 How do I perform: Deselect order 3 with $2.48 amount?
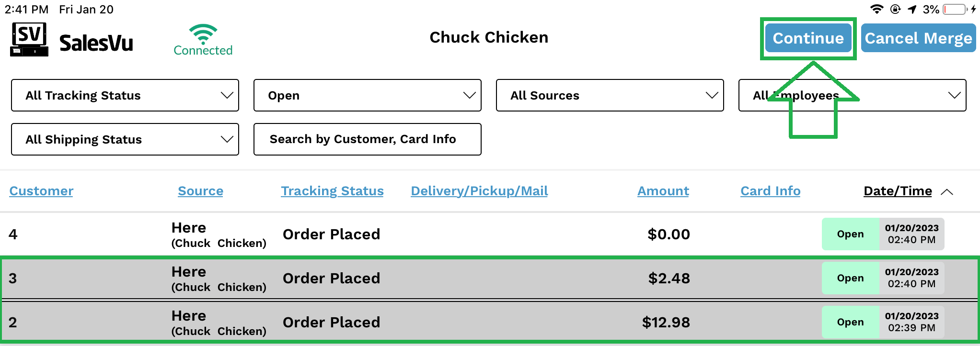431,278
